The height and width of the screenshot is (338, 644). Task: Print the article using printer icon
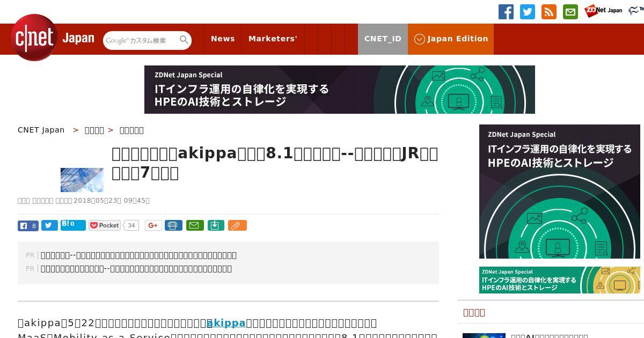coord(173,225)
